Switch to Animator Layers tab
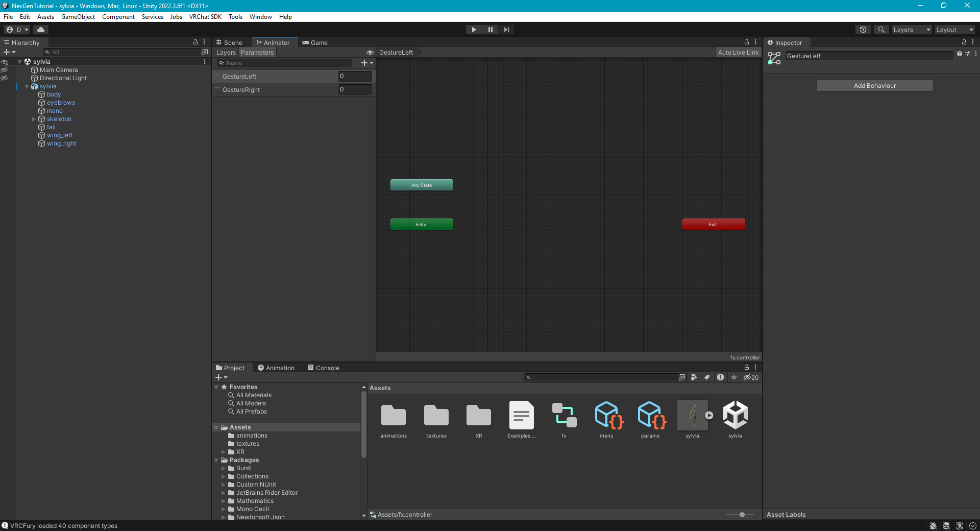Screen dimensions: 980x531 [226, 53]
